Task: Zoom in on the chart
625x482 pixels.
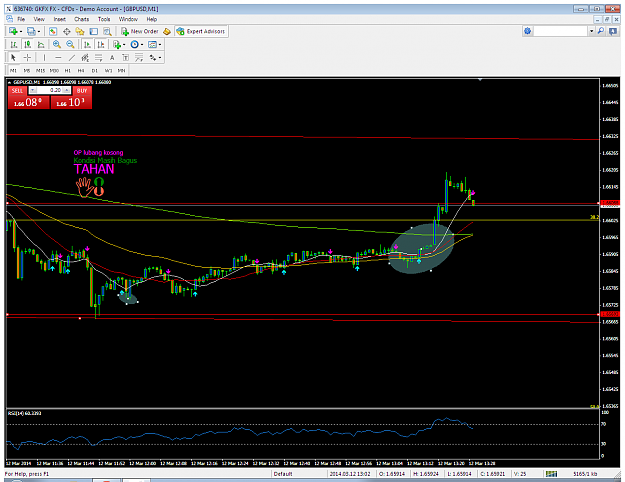Action: coord(57,45)
